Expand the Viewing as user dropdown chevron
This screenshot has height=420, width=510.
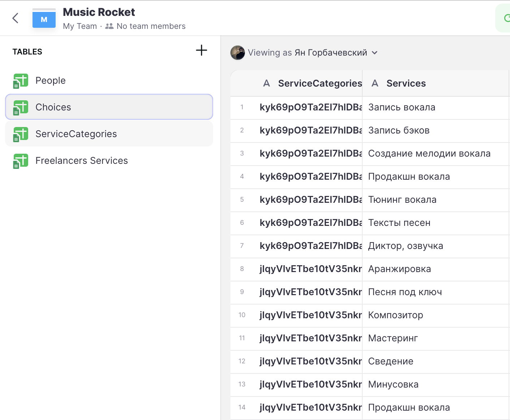375,53
